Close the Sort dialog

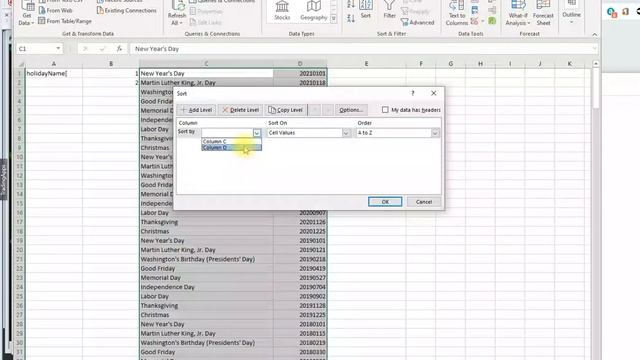(433, 93)
